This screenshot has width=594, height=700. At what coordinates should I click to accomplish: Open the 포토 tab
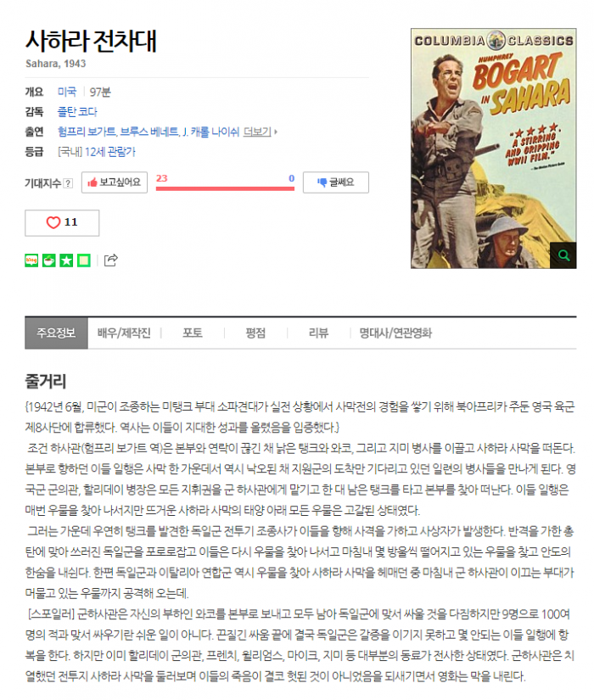coord(193,333)
